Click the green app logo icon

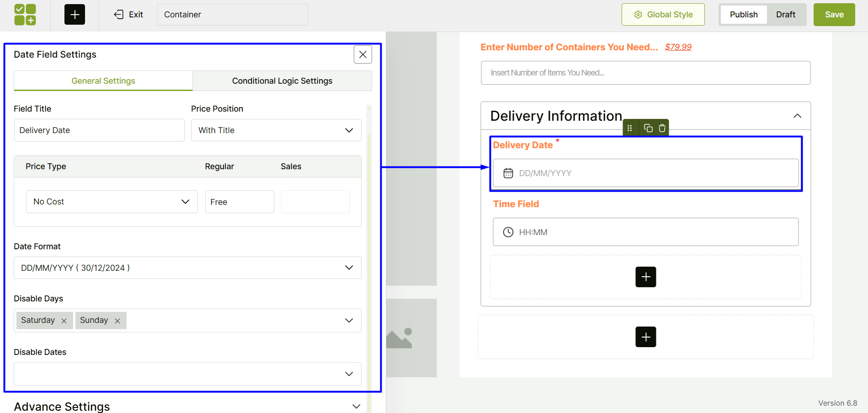pos(25,15)
